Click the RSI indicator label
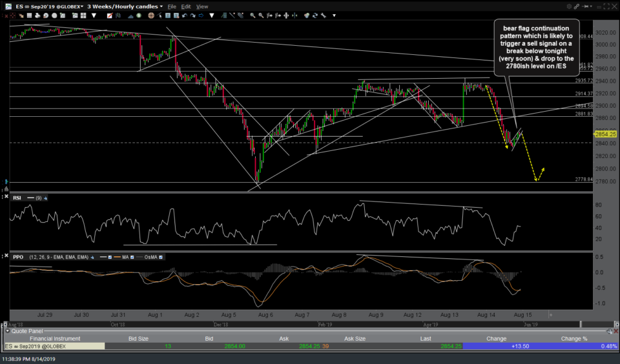Viewport: 620px width, 364px height. pyautogui.click(x=17, y=198)
